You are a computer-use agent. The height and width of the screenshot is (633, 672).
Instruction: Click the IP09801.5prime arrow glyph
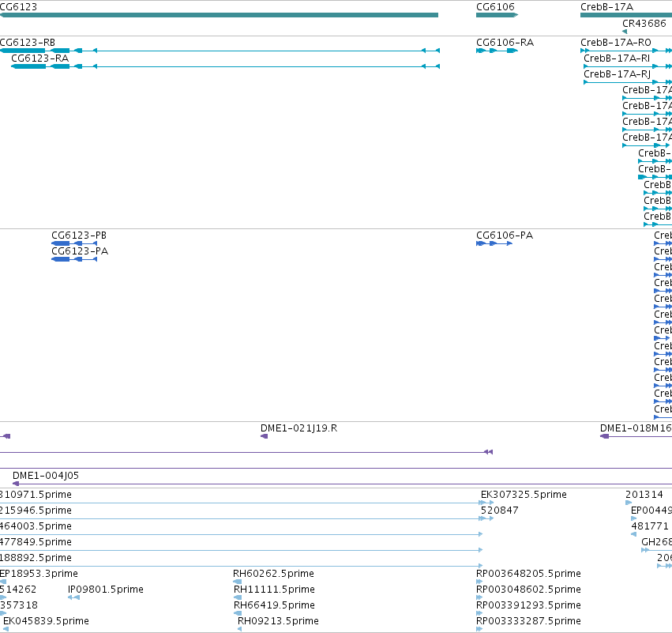[73, 597]
